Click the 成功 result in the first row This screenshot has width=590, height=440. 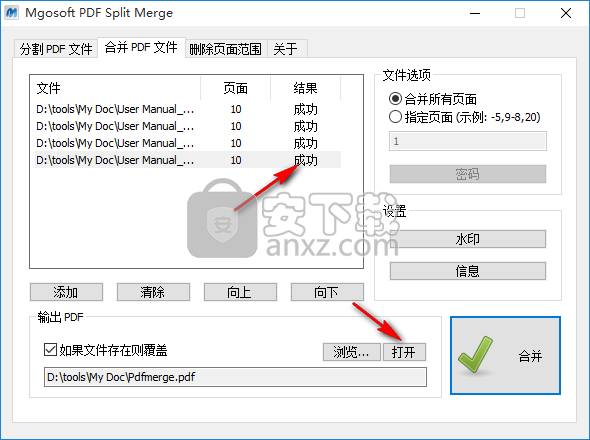coord(306,110)
